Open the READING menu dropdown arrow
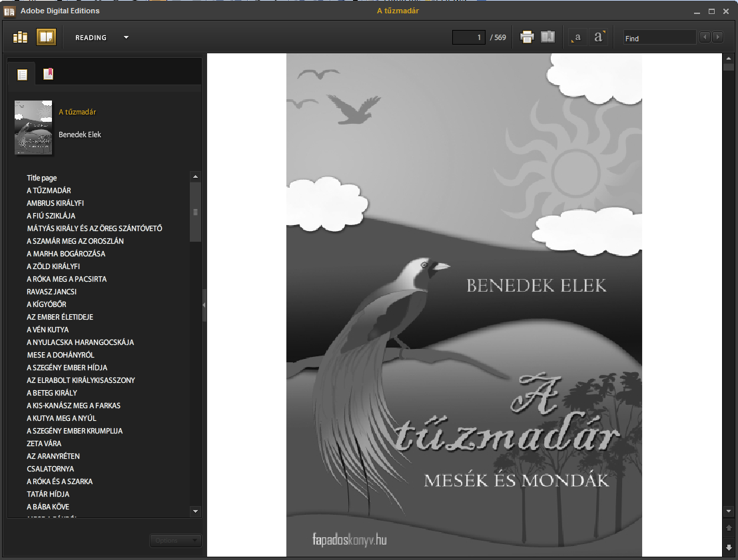Viewport: 738px width, 560px height. 126,38
